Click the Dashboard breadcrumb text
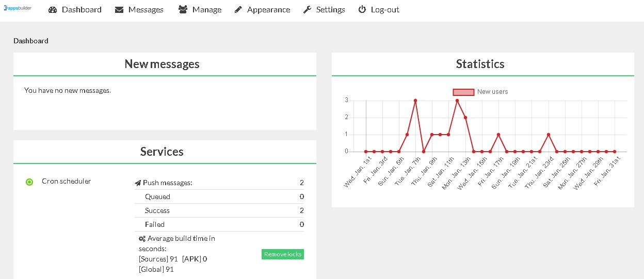Screen dimensions: 644x279 coord(31,41)
